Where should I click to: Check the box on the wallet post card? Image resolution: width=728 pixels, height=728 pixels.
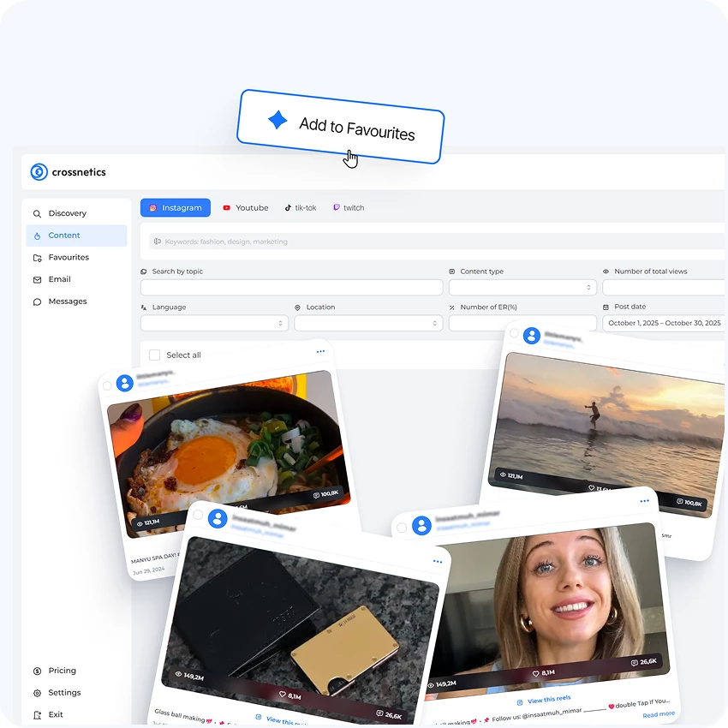198,515
